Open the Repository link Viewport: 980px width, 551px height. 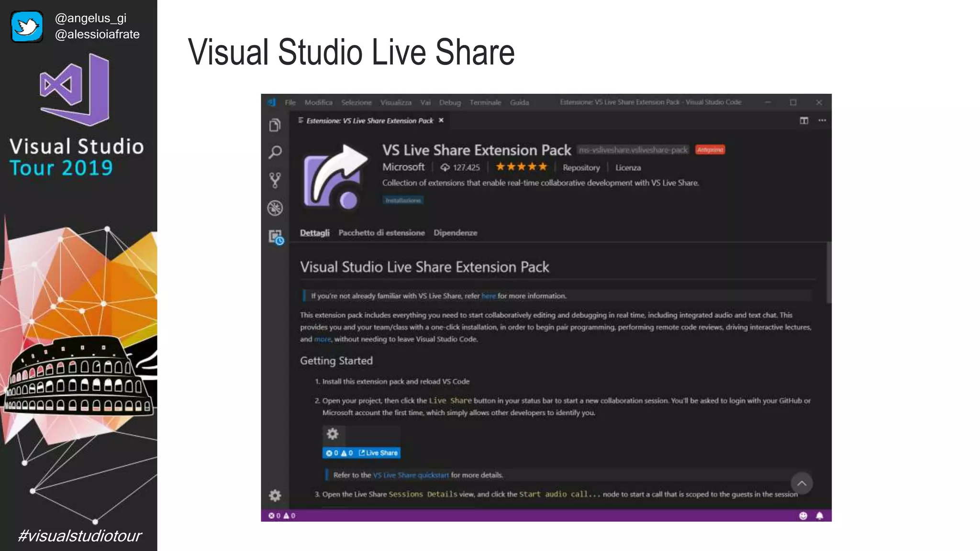[581, 167]
